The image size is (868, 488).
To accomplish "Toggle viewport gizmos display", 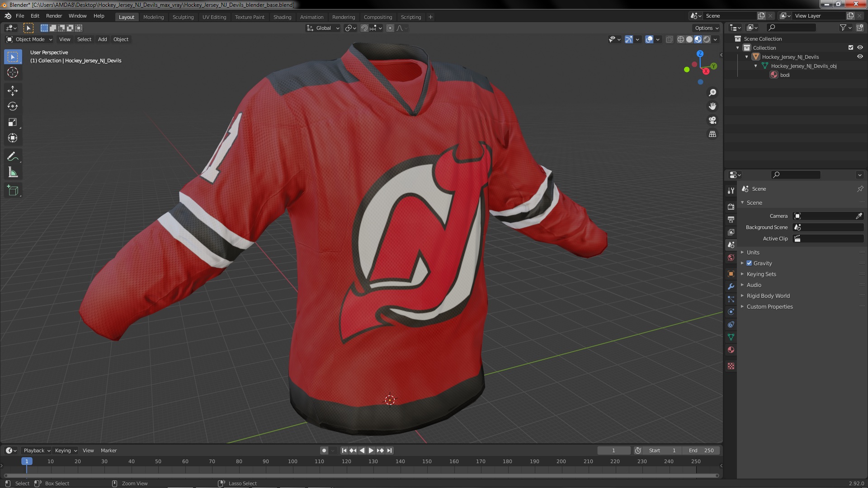I will [x=629, y=39].
